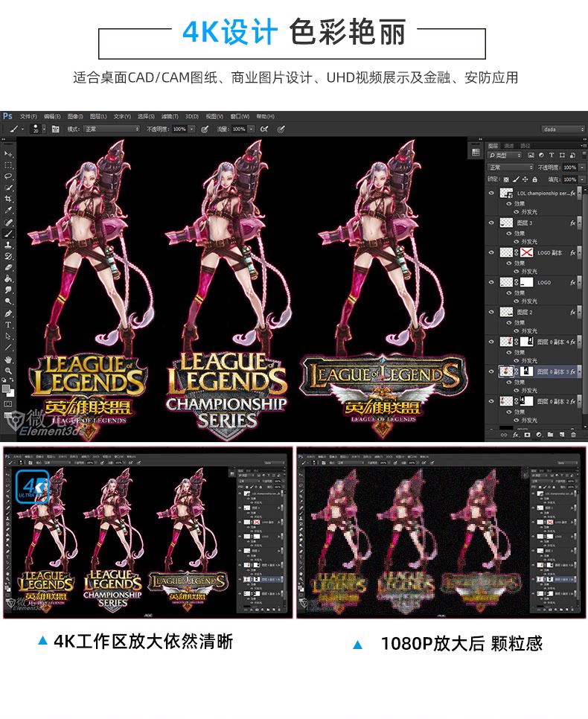Toggle visibility of the LOGO layer

pos(491,282)
